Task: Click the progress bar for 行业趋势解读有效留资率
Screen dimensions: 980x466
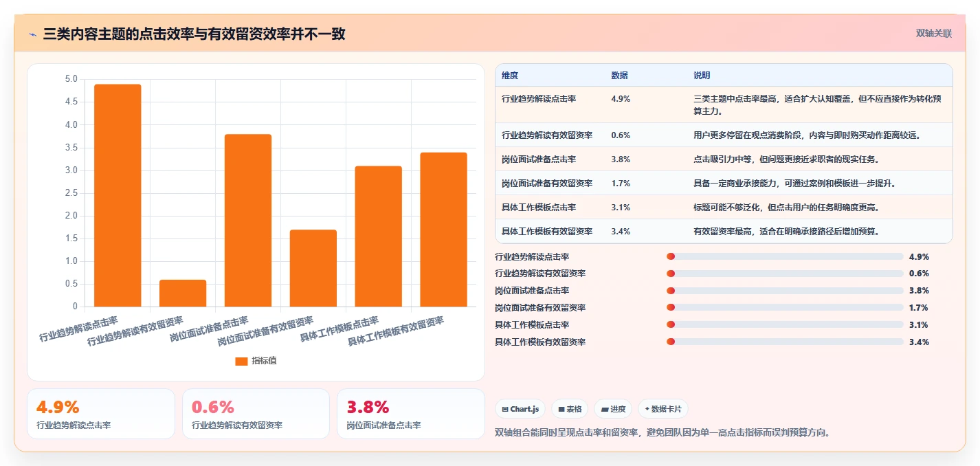Action: coord(785,274)
